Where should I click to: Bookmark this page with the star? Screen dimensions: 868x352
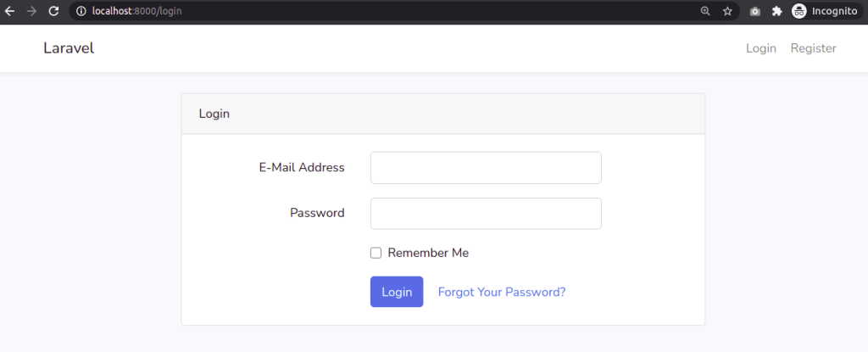727,12
